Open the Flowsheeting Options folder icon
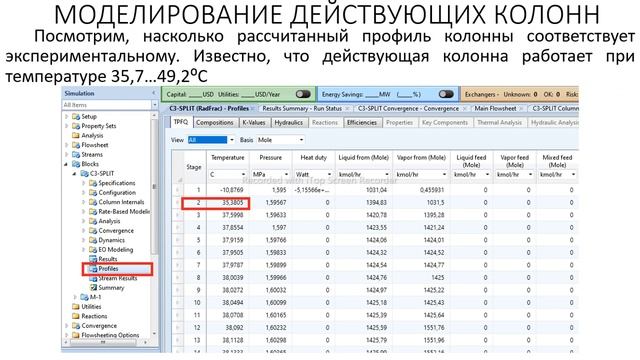 tap(76, 335)
